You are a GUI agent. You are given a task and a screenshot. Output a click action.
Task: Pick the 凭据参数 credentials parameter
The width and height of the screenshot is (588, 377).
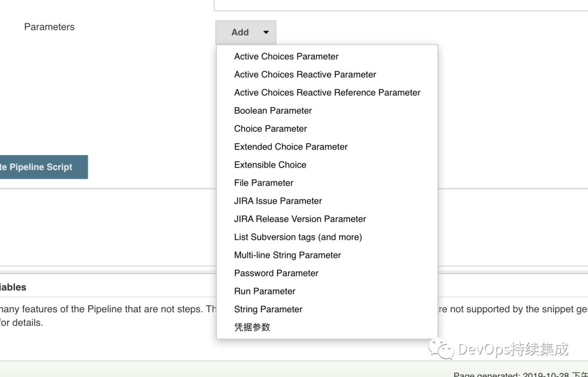tap(252, 327)
